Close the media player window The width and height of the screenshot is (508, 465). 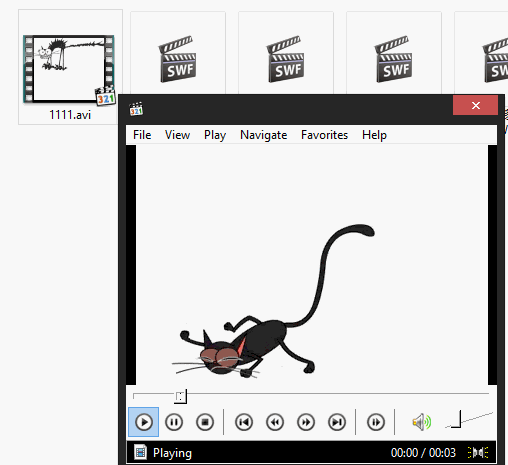(476, 105)
